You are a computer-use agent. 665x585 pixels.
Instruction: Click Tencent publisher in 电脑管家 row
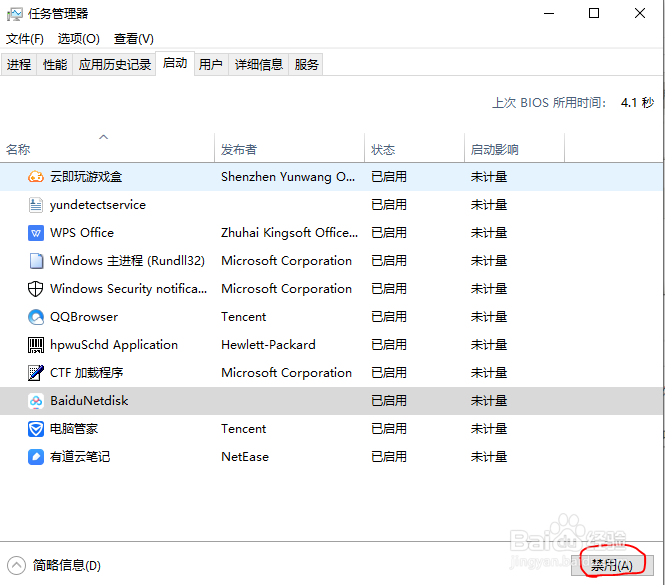click(x=244, y=429)
